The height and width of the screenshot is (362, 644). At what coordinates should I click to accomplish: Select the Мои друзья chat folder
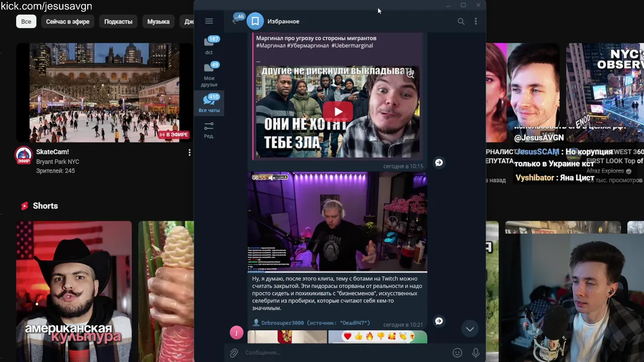209,74
